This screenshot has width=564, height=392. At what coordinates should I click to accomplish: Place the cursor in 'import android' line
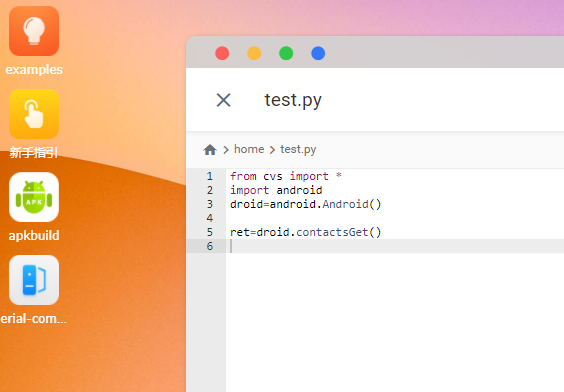click(x=276, y=190)
